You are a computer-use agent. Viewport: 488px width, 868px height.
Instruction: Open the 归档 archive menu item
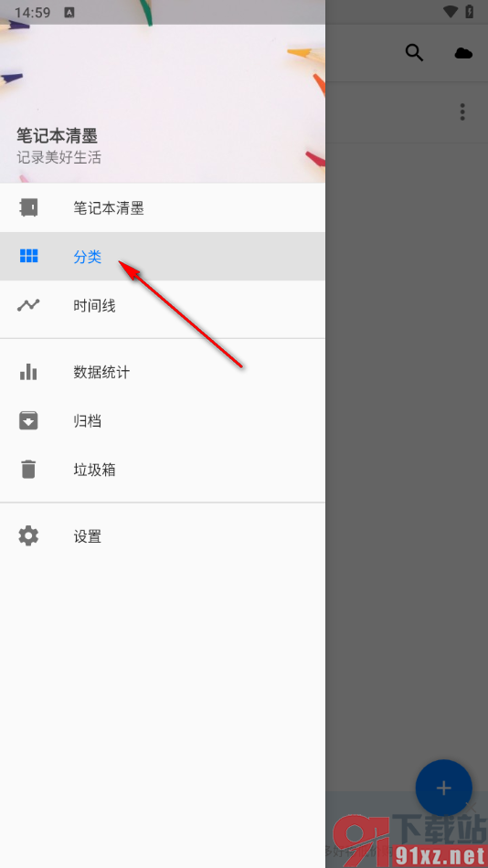[x=163, y=420]
